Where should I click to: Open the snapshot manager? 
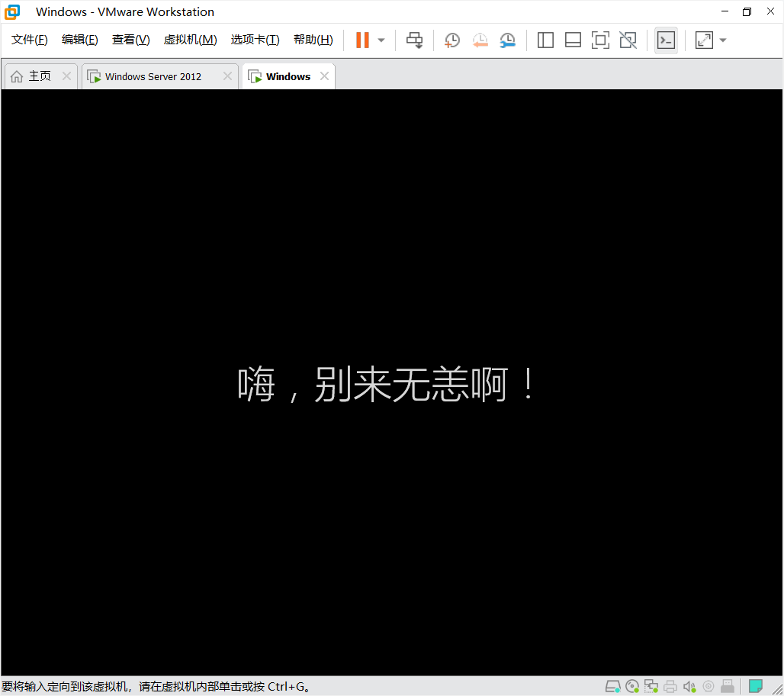click(507, 40)
